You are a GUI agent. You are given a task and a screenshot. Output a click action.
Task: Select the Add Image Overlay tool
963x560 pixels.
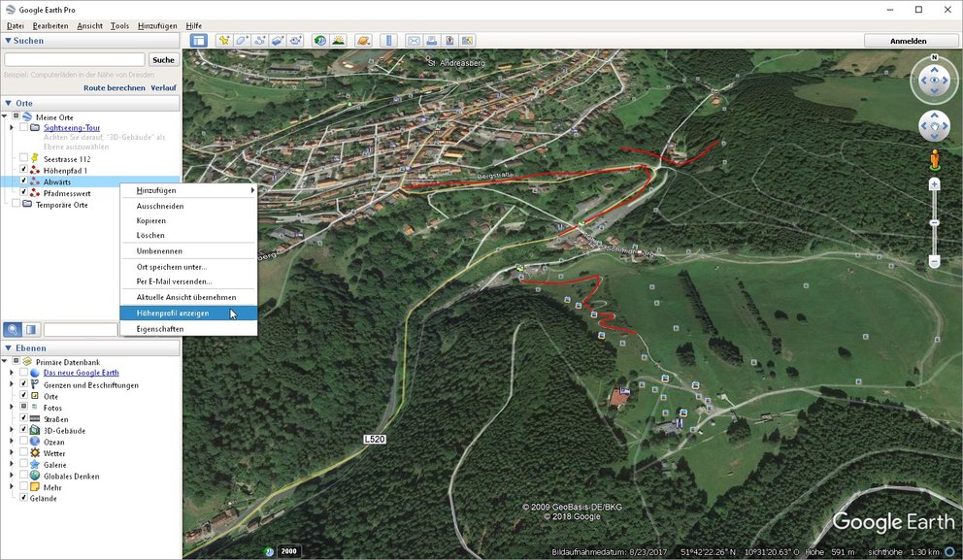click(278, 41)
